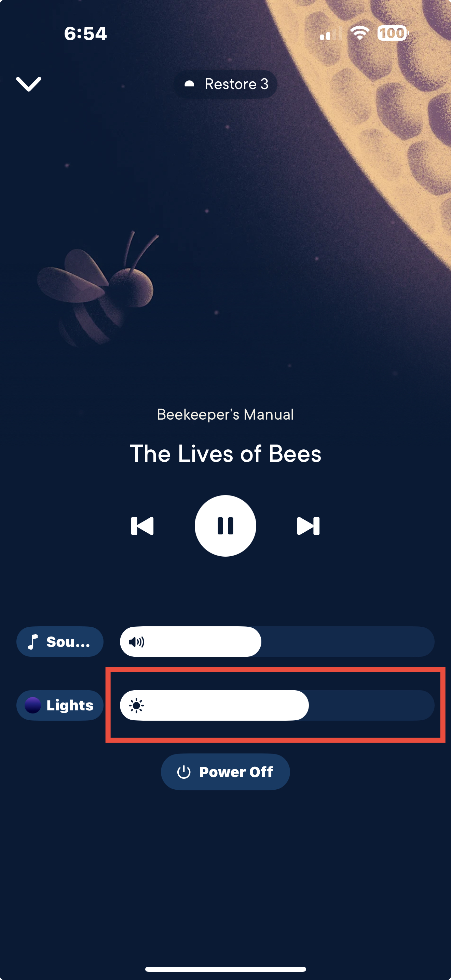Open the Restore 3 device selector
The height and width of the screenshot is (980, 451).
tap(225, 84)
